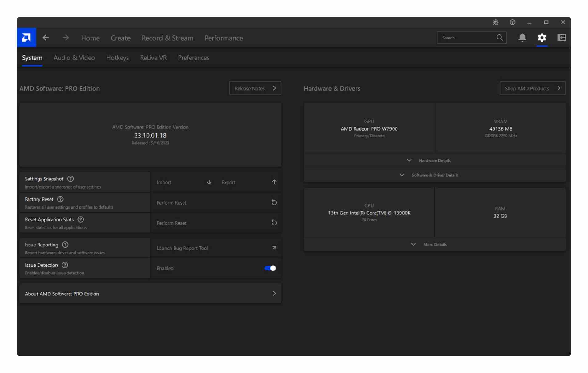Show help for Settings Snapshot
Image resolution: width=588 pixels, height=373 pixels.
[x=70, y=179]
